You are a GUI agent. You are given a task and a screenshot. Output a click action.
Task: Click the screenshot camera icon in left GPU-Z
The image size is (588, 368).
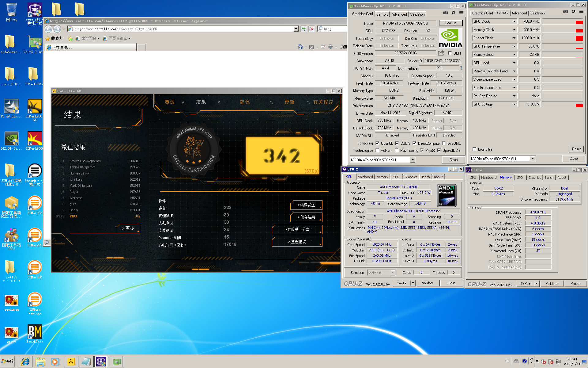click(445, 13)
